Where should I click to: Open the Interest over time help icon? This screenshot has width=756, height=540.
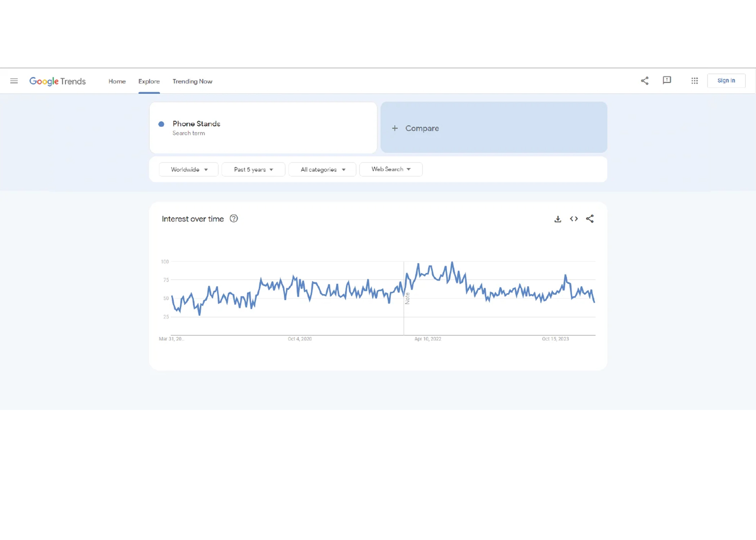234,219
